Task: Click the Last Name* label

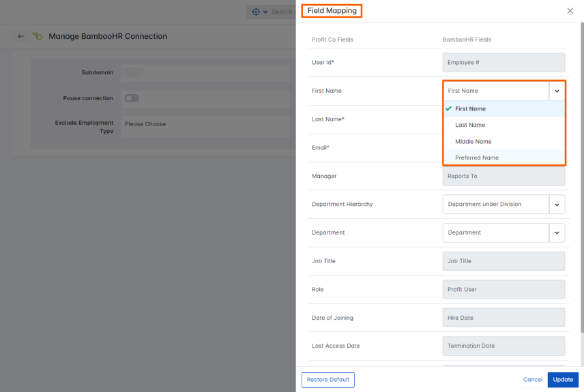Action: pos(327,119)
